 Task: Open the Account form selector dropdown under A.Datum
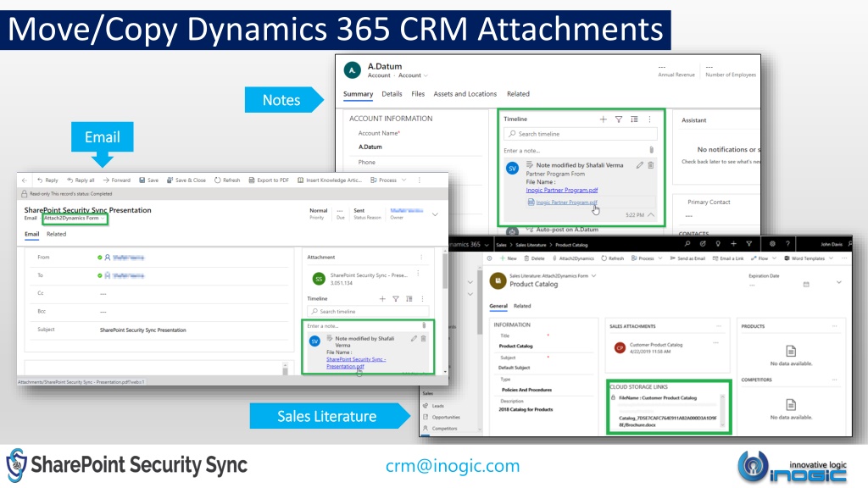pyautogui.click(x=413, y=75)
